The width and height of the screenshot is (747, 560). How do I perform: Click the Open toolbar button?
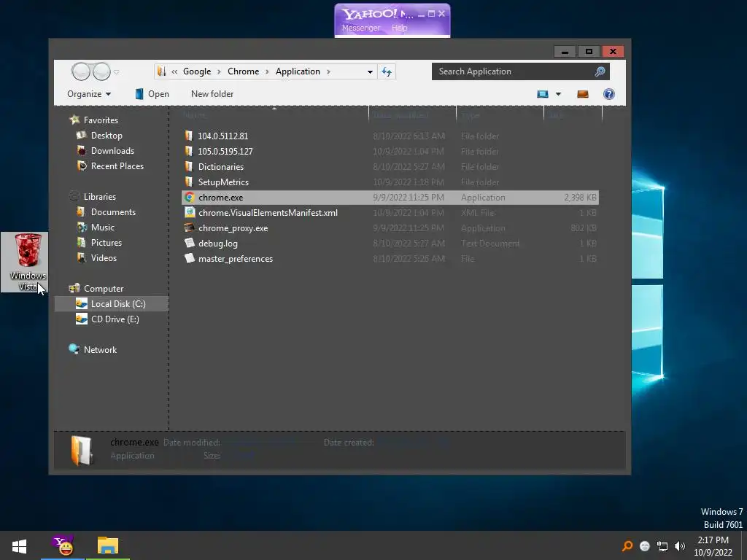(152, 94)
